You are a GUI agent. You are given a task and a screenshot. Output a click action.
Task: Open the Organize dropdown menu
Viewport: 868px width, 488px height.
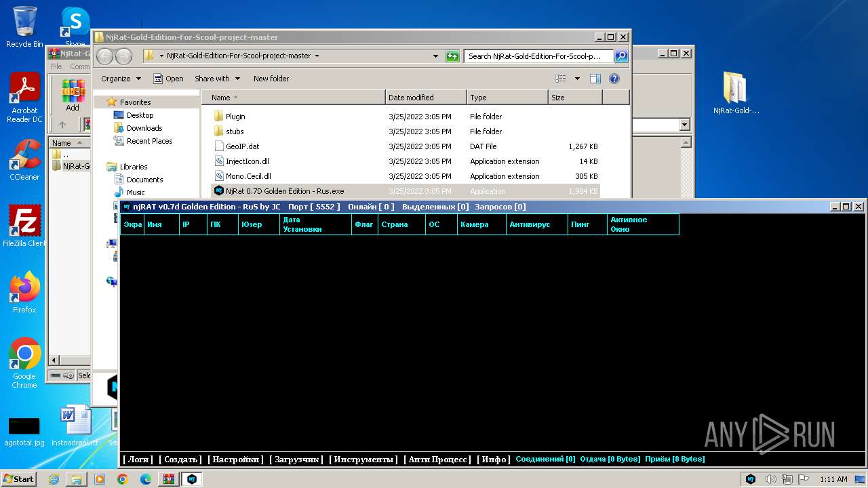tap(121, 79)
